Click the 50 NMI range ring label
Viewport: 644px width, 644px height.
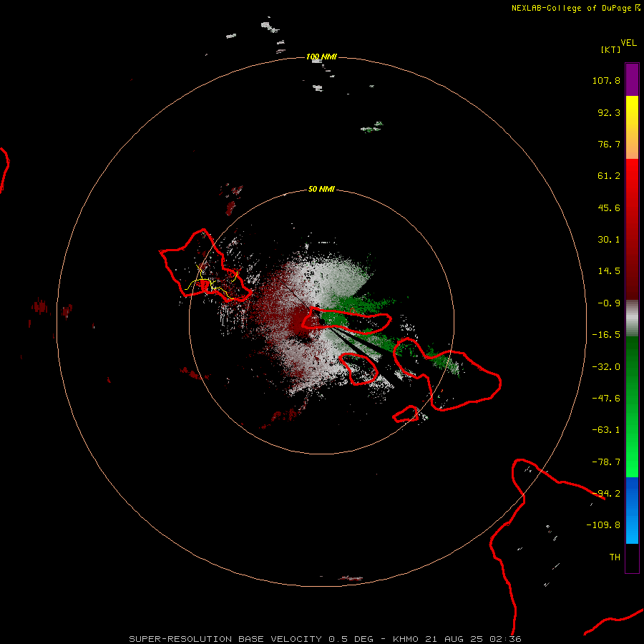[321, 189]
